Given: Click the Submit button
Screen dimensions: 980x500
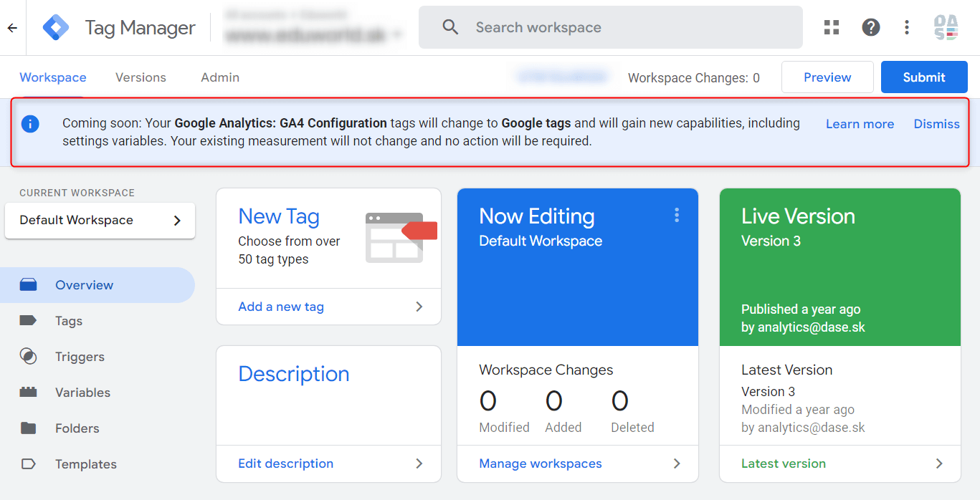Looking at the screenshot, I should [924, 77].
